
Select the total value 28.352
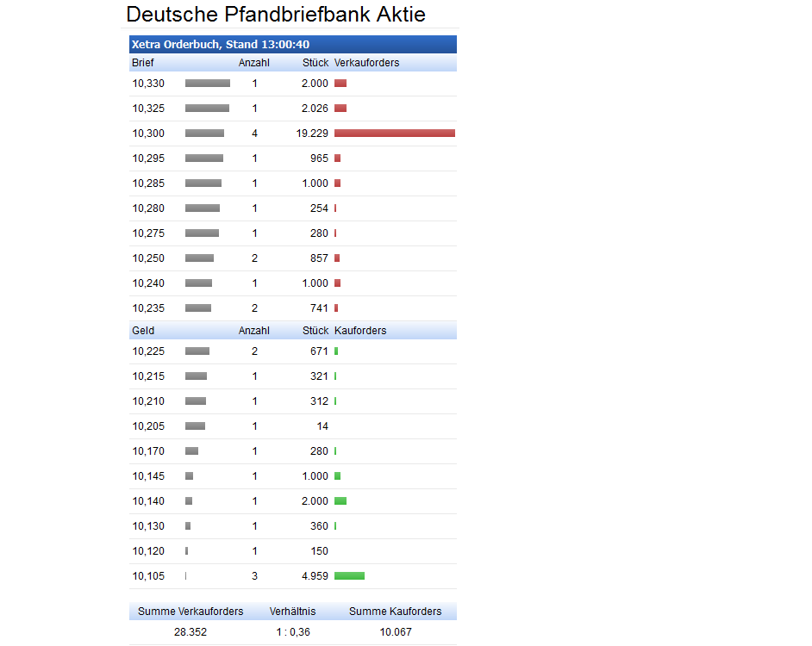(191, 632)
